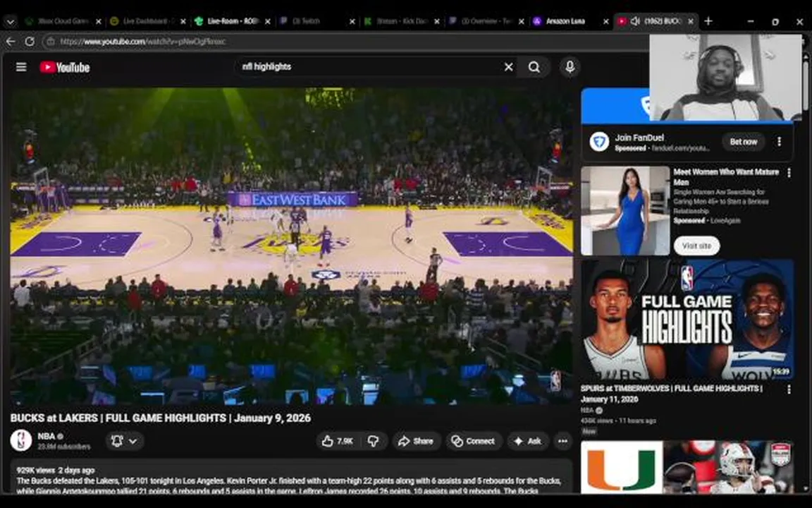View site info icon in address bar
This screenshot has height=508, width=812.
click(x=50, y=42)
